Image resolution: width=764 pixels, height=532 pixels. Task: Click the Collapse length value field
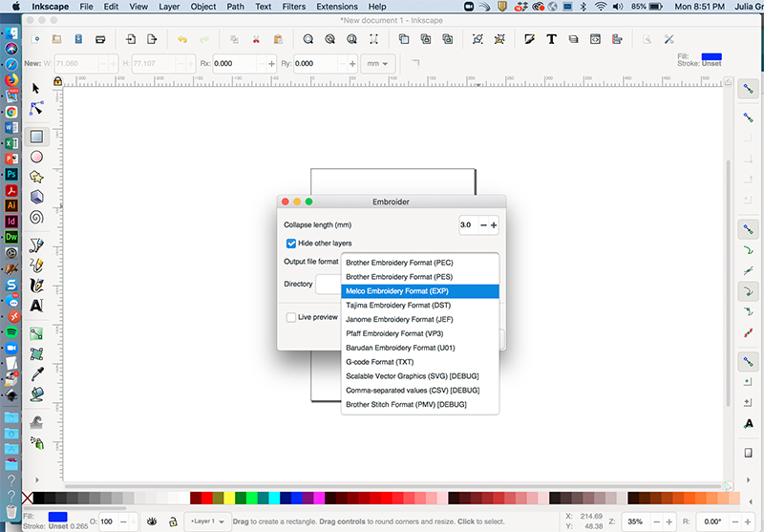(x=468, y=225)
